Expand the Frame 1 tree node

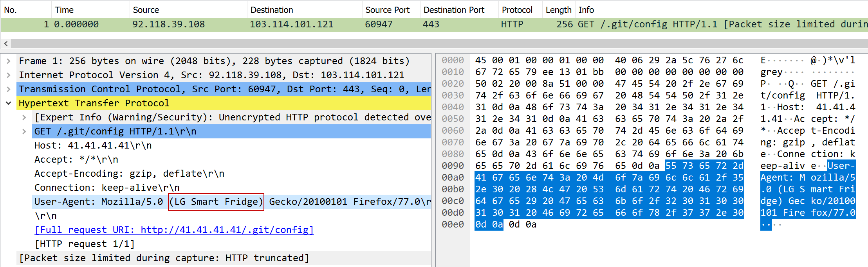(8, 61)
